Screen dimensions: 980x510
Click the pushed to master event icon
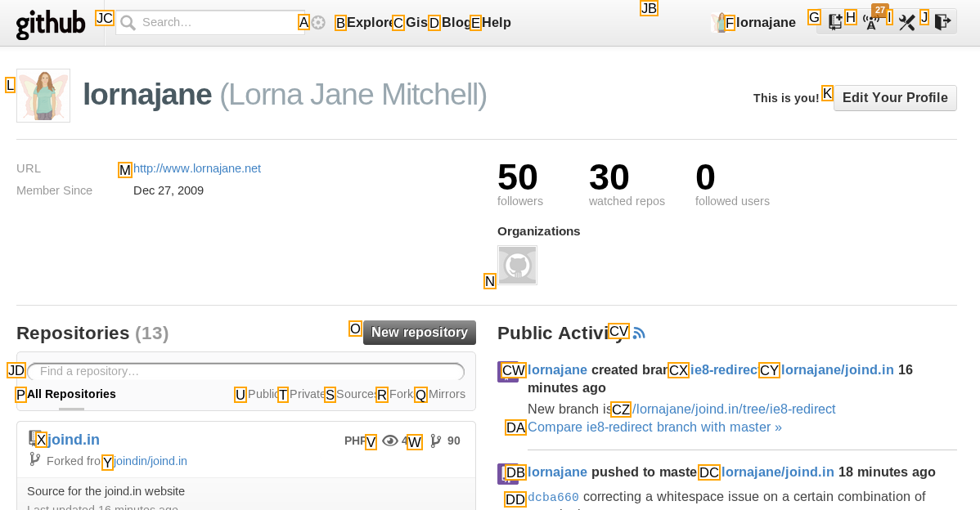(x=507, y=474)
